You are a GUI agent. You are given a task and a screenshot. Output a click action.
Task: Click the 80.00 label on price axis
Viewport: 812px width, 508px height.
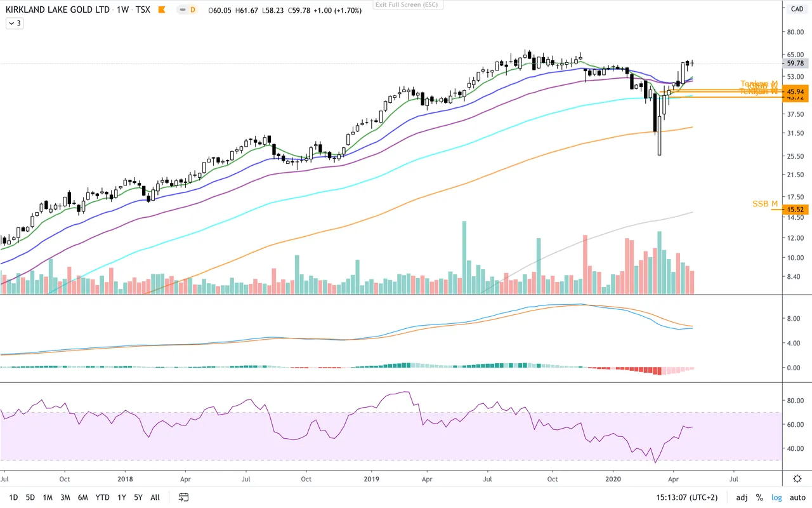point(796,32)
